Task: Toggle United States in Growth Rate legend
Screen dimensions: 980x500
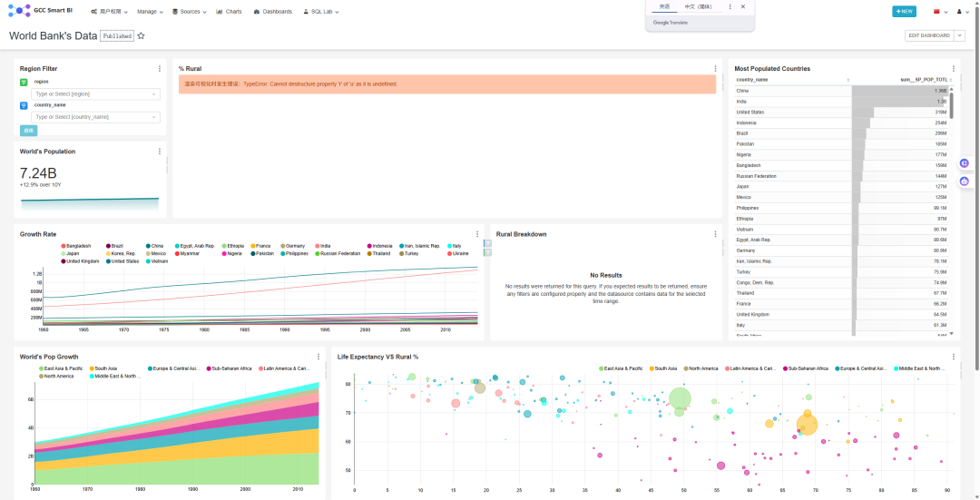Action: pyautogui.click(x=122, y=261)
